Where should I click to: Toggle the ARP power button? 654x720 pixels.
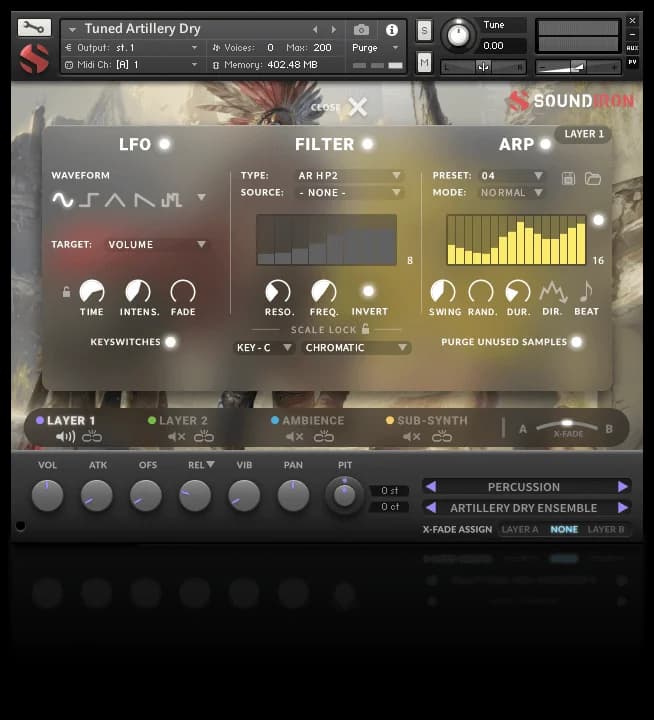[545, 144]
